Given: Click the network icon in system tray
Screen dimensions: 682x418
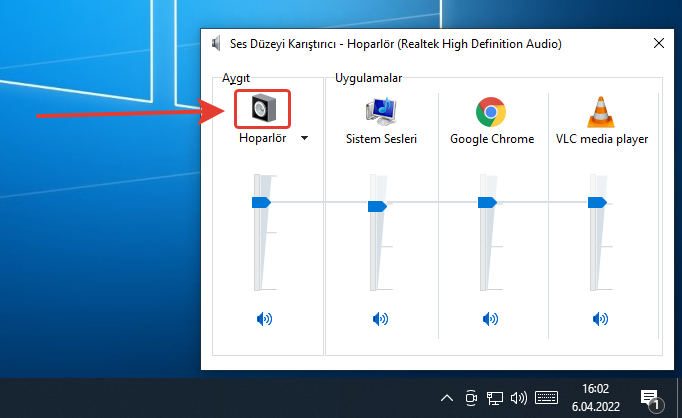Looking at the screenshot, I should (x=494, y=398).
